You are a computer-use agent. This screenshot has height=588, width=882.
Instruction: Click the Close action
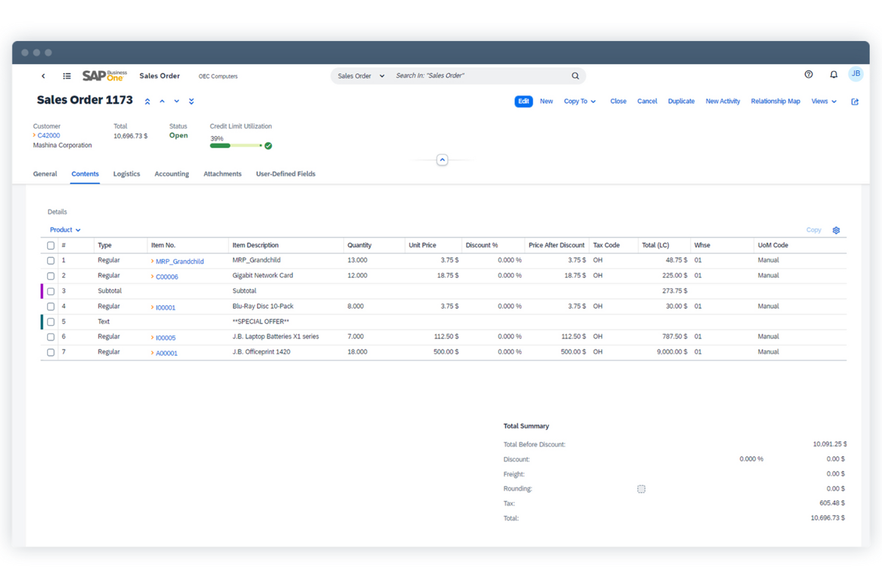tap(618, 101)
